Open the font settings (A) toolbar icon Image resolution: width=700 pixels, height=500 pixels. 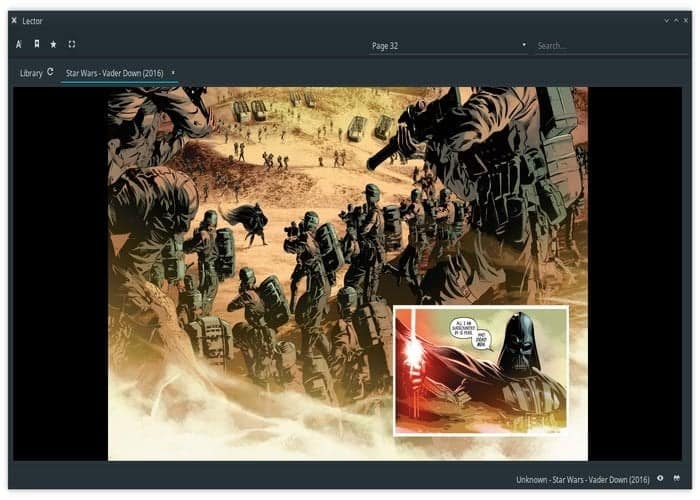(19, 44)
